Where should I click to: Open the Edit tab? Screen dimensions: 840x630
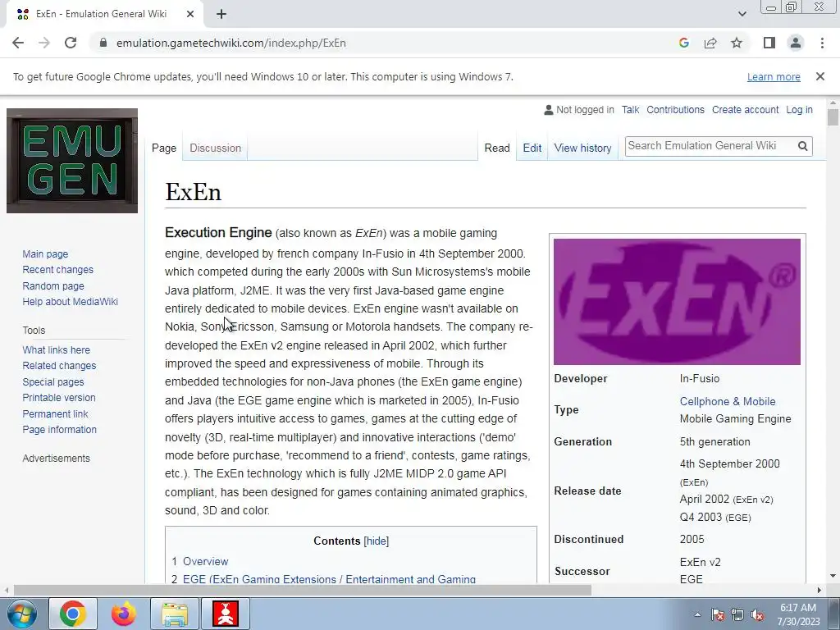[x=532, y=148]
